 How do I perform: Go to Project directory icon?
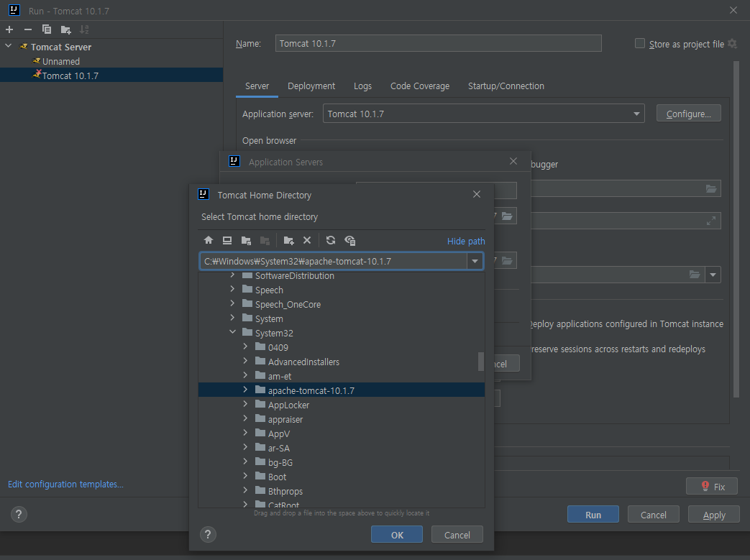tap(247, 241)
